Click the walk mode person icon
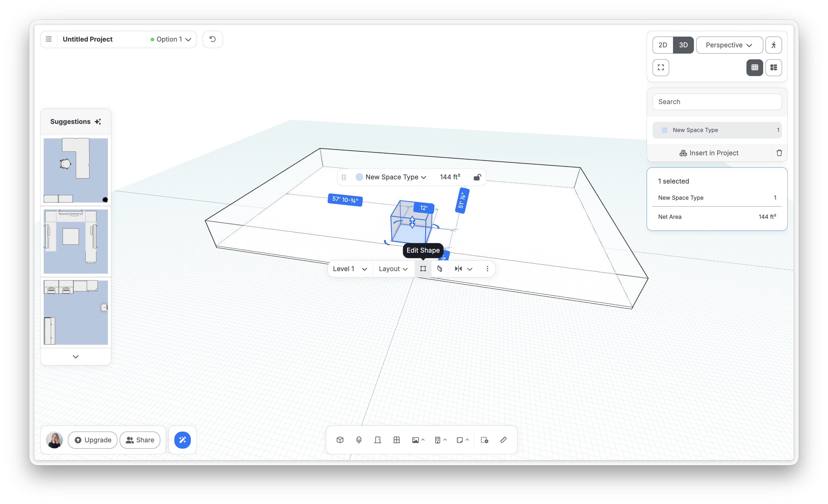 [x=774, y=45]
